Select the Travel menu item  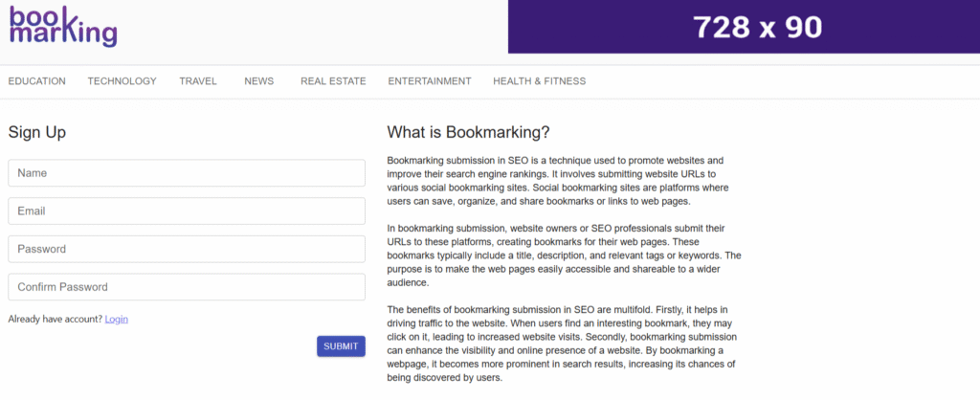[198, 81]
